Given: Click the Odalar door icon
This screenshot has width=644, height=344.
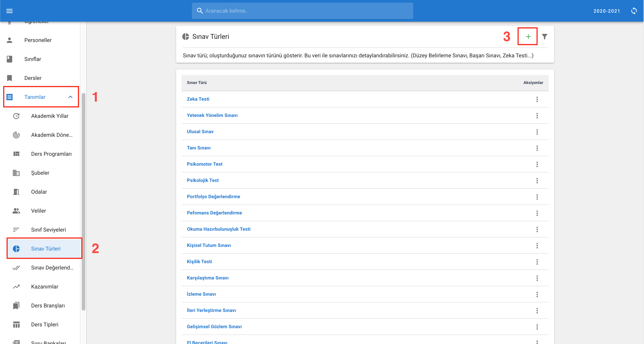Looking at the screenshot, I should point(16,192).
